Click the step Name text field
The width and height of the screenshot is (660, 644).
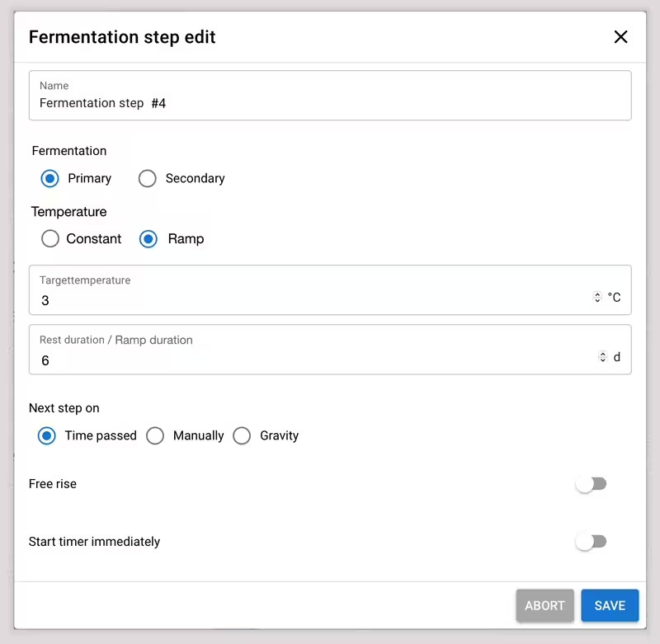pyautogui.click(x=330, y=103)
